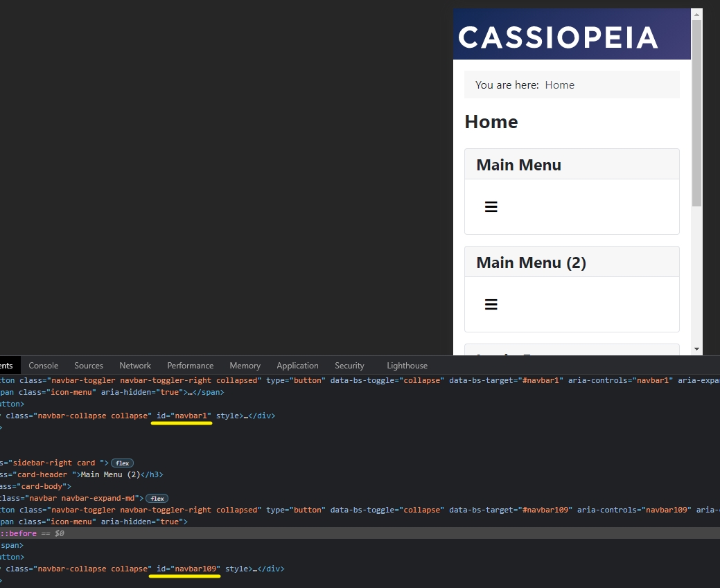
Task: Open the Security tab
Action: [x=349, y=366]
